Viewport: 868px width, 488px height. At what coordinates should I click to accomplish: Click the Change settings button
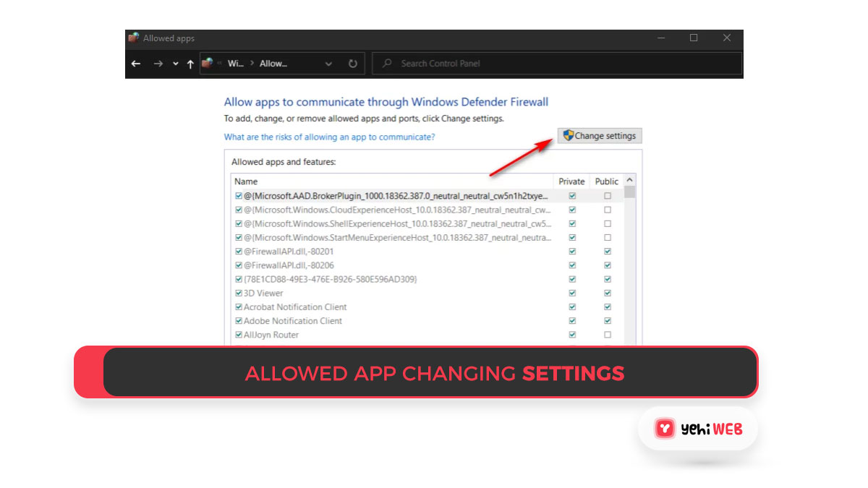click(x=600, y=136)
